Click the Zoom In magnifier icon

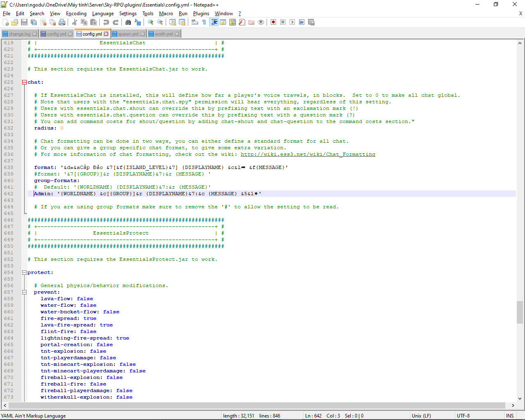pyautogui.click(x=151, y=22)
